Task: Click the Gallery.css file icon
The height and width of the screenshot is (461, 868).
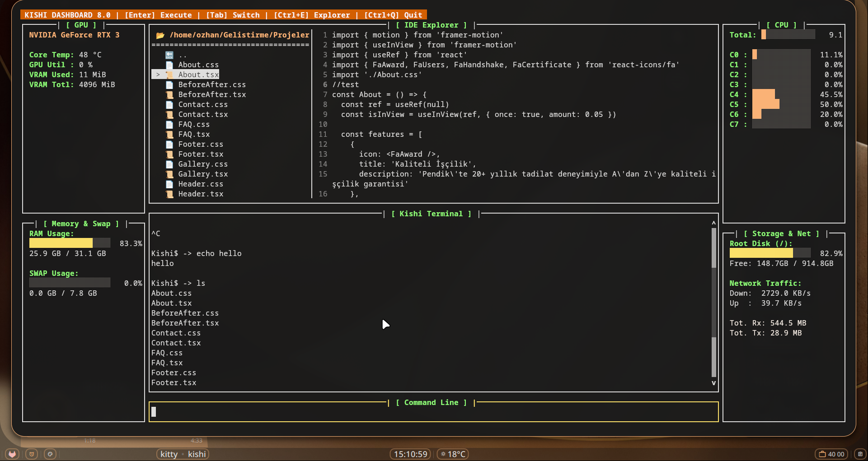Action: tap(169, 164)
